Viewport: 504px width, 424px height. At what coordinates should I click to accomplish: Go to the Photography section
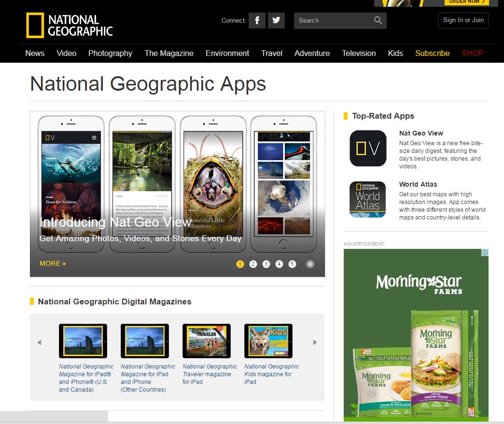pos(110,54)
